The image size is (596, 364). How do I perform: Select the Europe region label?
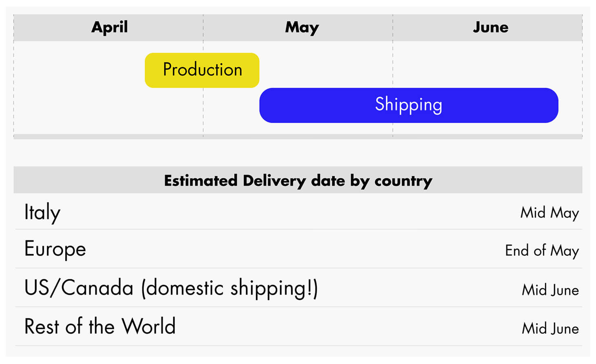pos(55,249)
